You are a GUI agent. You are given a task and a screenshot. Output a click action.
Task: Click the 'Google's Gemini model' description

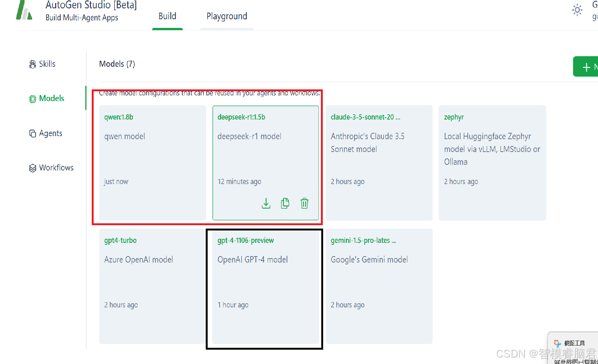[369, 260]
